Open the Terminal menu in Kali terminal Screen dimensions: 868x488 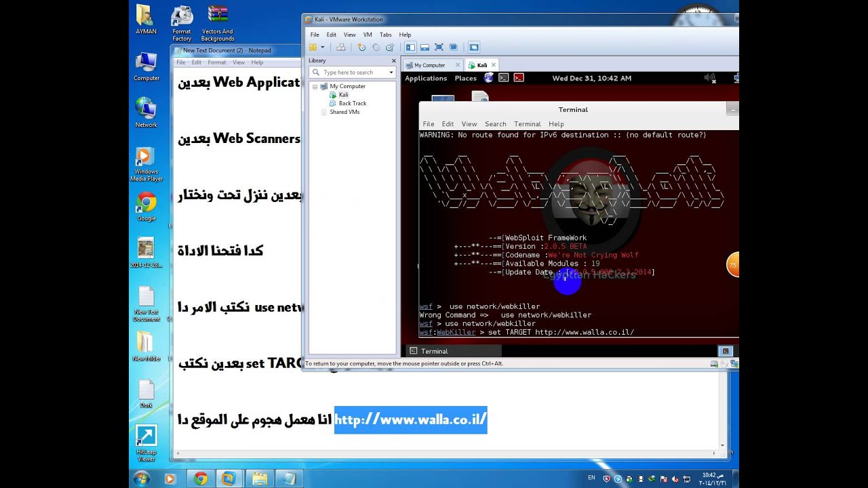click(527, 124)
